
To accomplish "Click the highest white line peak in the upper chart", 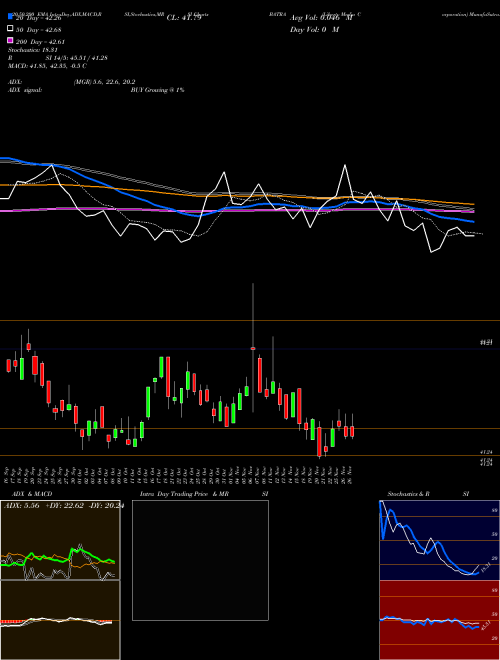I will pyautogui.click(x=346, y=165).
